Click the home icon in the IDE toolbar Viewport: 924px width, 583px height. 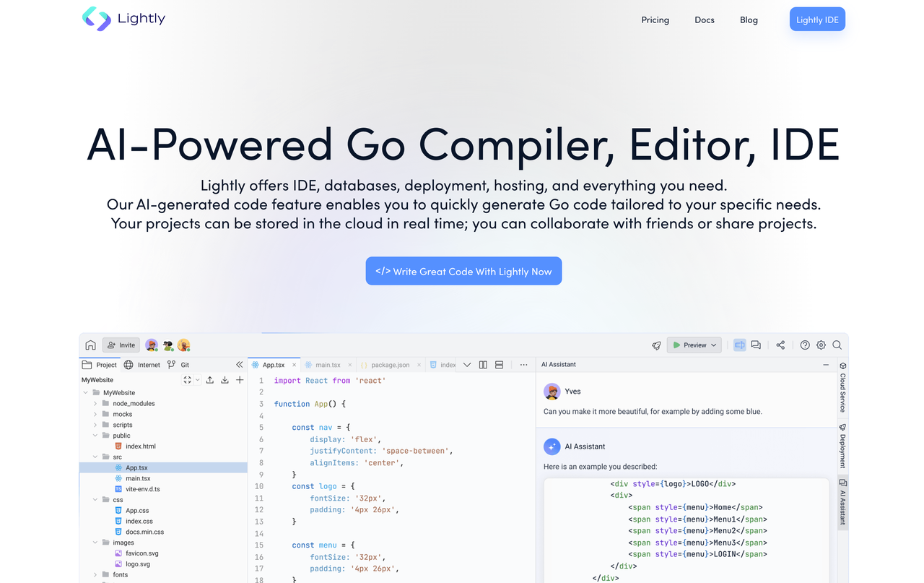pyautogui.click(x=90, y=345)
